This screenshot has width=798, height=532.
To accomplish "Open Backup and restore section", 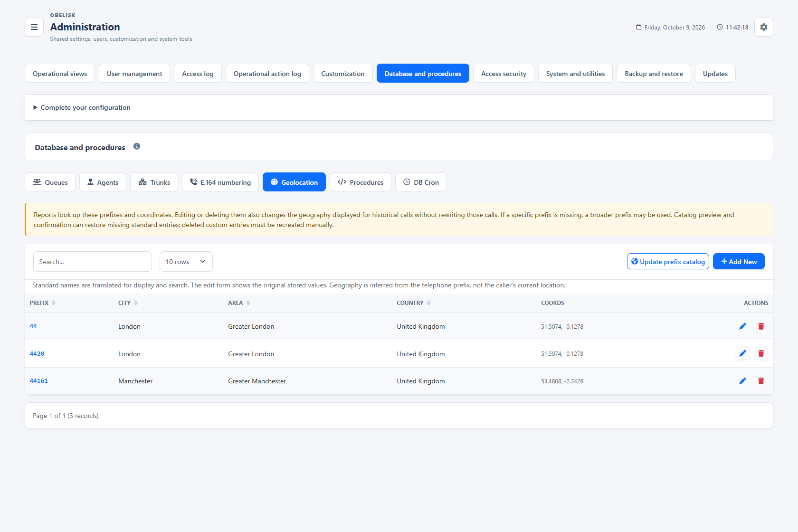I will pyautogui.click(x=654, y=73).
